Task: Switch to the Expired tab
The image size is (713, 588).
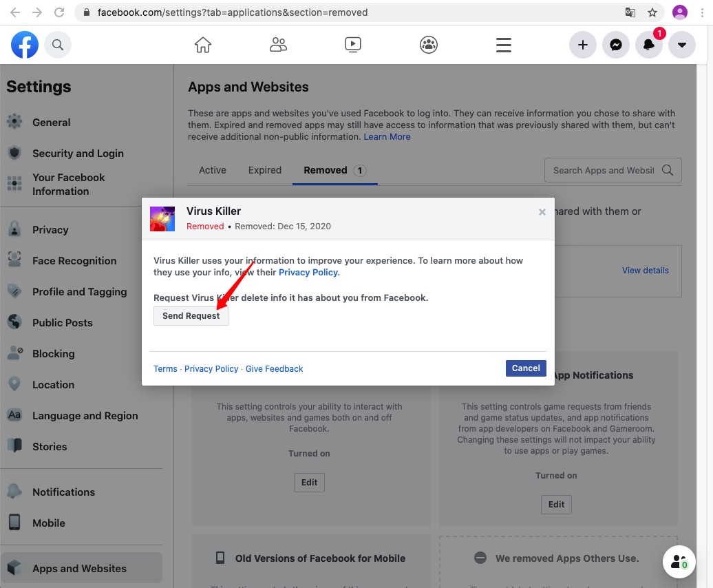Action: click(265, 170)
